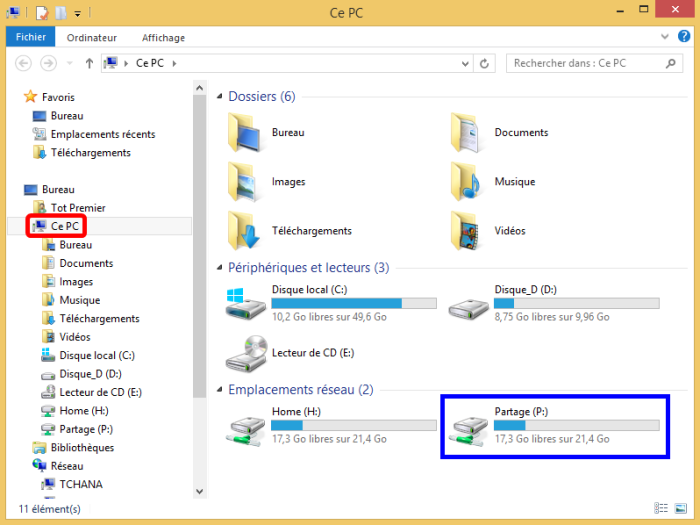700x525 pixels.
Task: Open Customize Quick Access Toolbar dropdown
Action: point(78,14)
